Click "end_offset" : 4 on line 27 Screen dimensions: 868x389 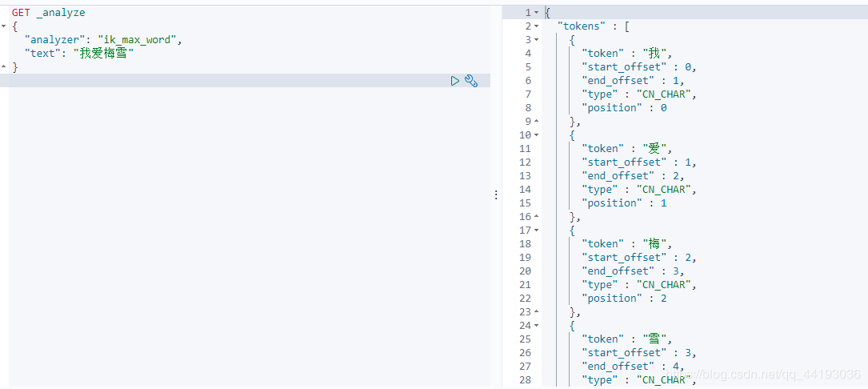(x=632, y=367)
